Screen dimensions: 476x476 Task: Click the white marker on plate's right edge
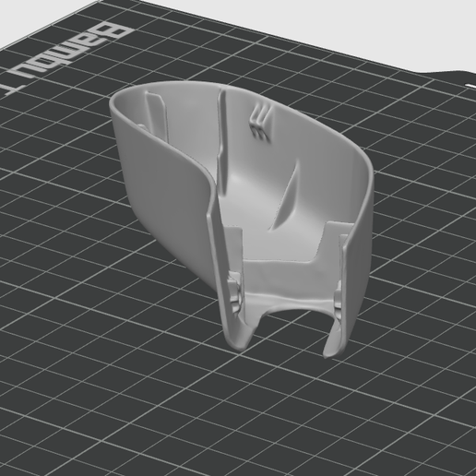470,86
